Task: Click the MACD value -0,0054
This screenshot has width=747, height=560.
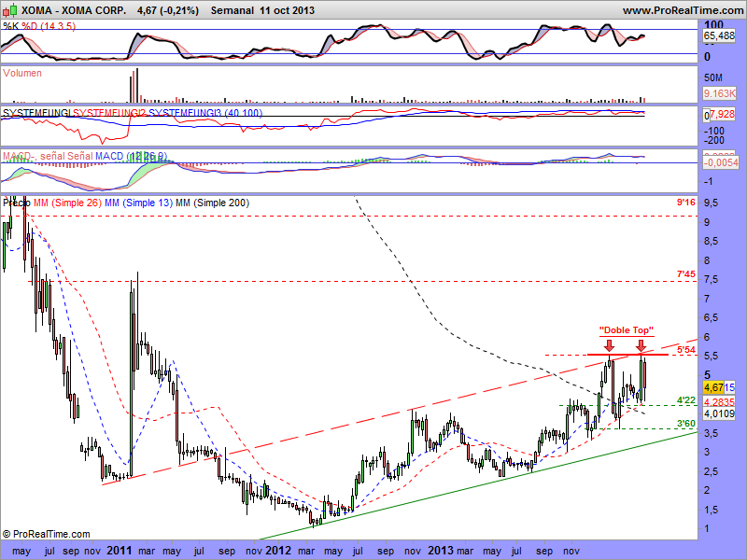Action: tap(721, 162)
